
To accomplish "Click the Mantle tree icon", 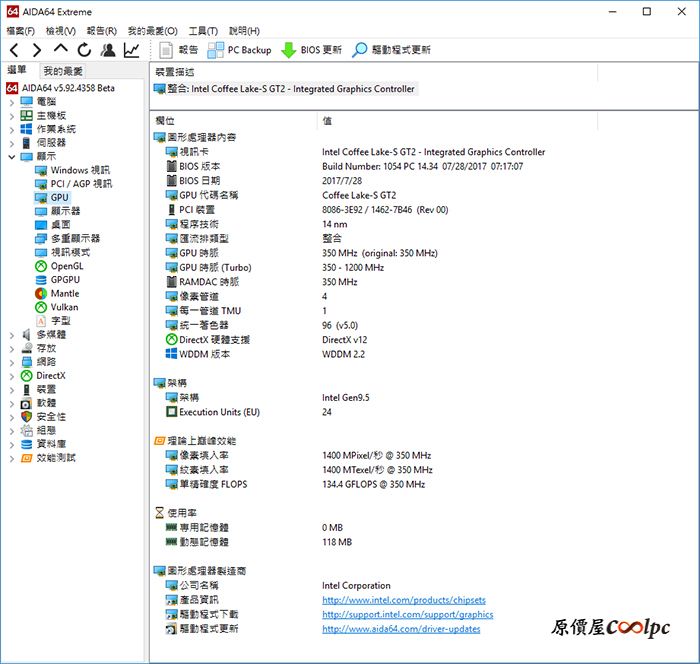I will (41, 293).
